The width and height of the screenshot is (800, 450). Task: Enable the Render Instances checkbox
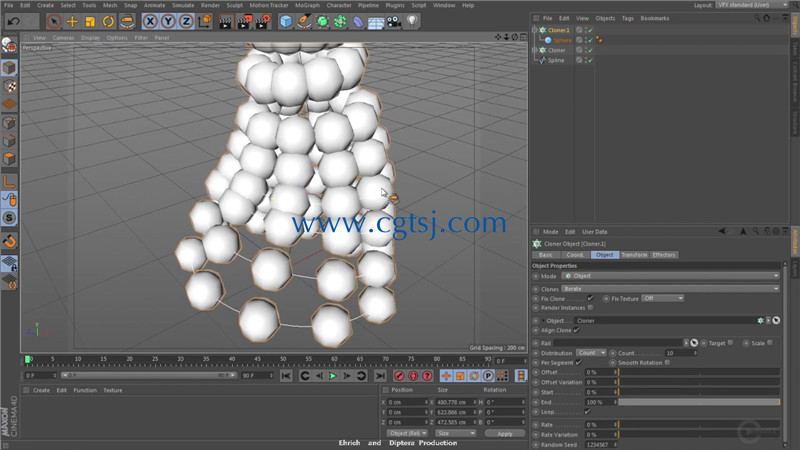point(590,308)
